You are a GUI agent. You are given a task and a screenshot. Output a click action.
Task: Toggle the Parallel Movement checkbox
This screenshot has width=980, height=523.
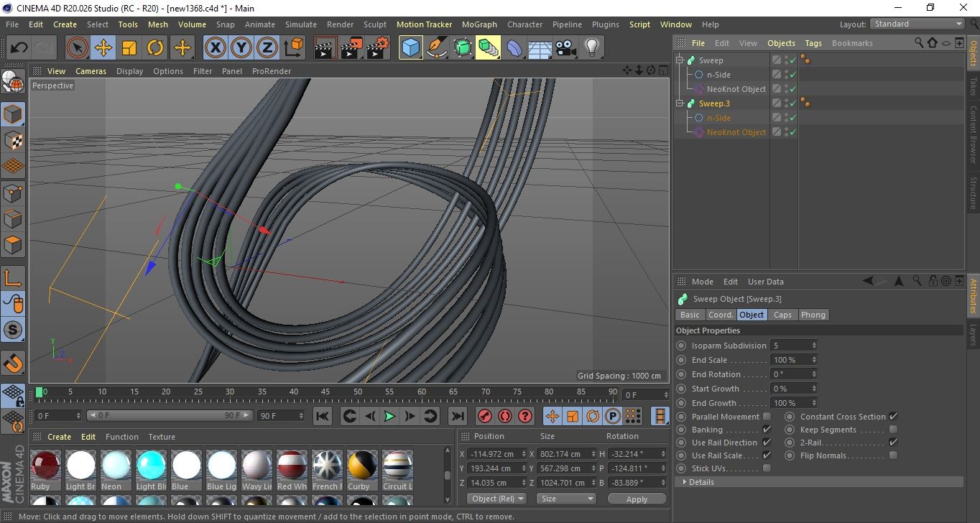tap(767, 417)
